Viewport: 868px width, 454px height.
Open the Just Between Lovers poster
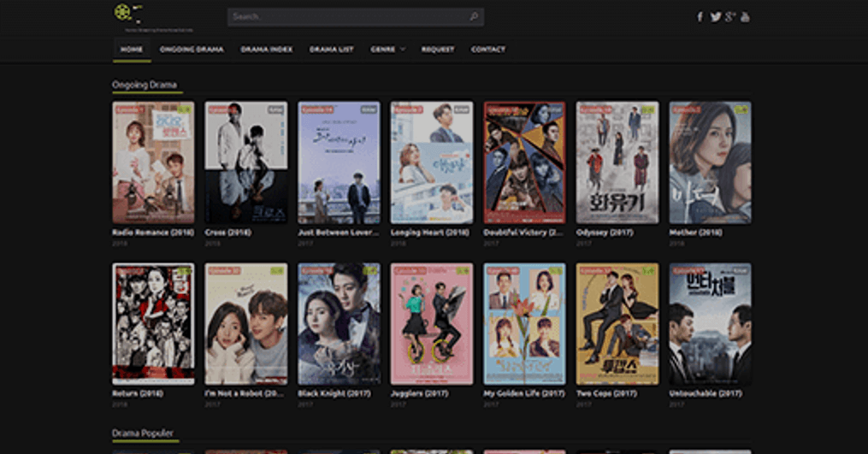(x=339, y=162)
